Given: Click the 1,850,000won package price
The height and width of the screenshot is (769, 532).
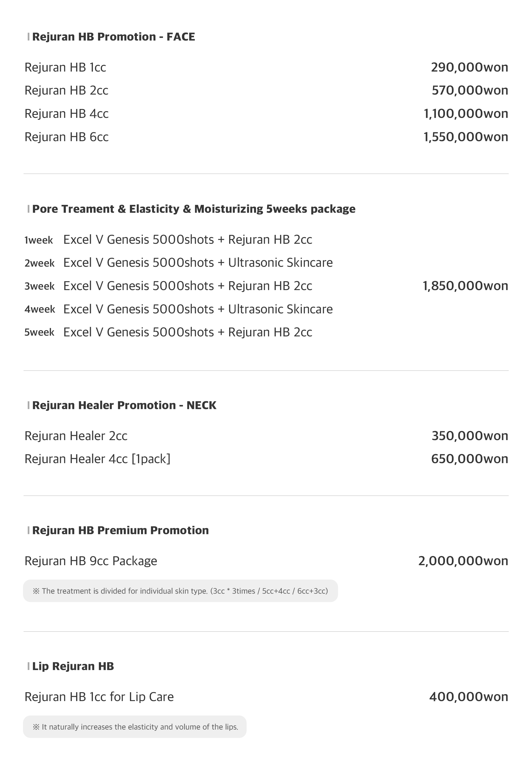Looking at the screenshot, I should (465, 286).
